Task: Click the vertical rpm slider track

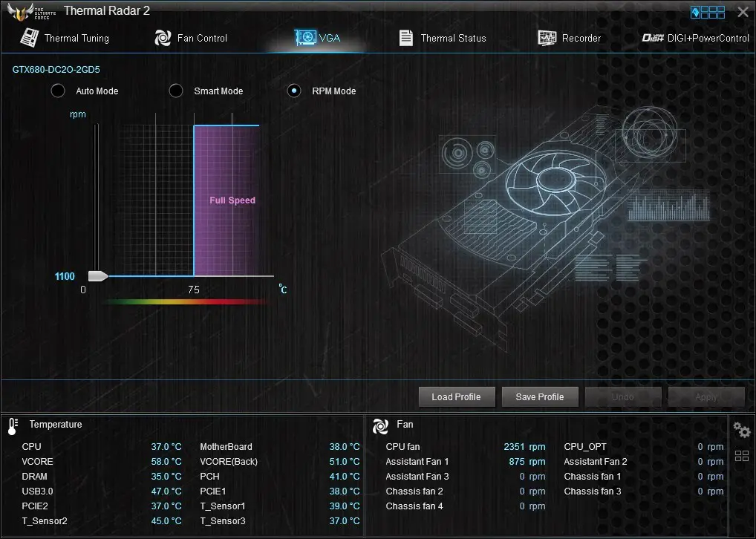Action: point(97,197)
